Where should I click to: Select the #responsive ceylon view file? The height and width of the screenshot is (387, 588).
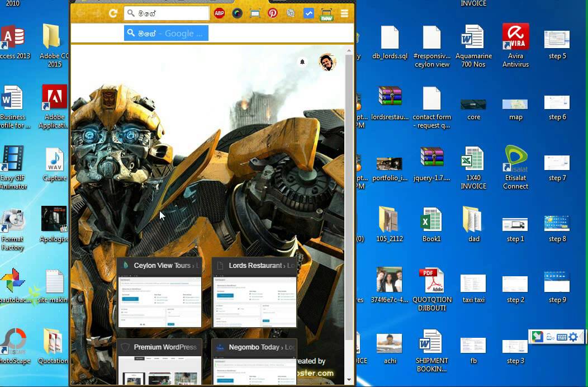[432, 46]
